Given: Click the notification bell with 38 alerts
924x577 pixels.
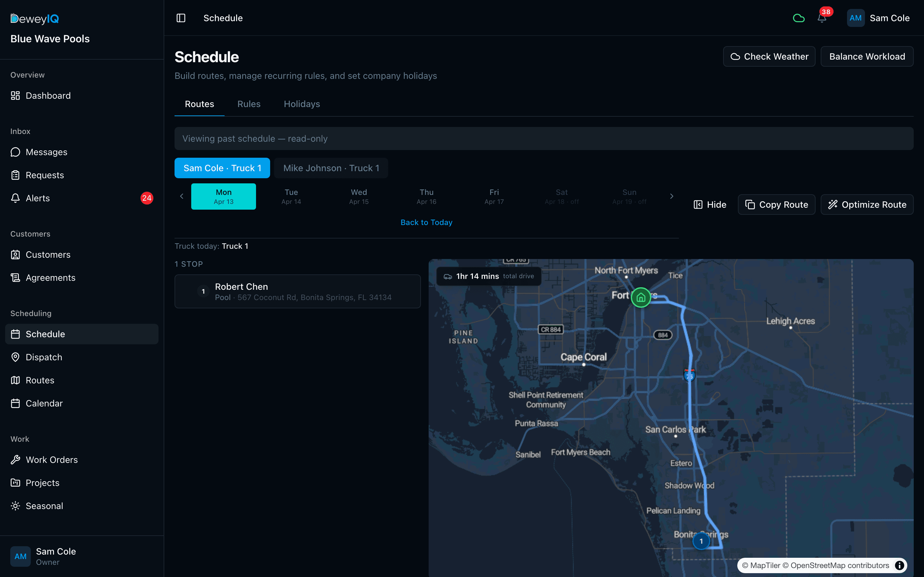Looking at the screenshot, I should coord(822,18).
